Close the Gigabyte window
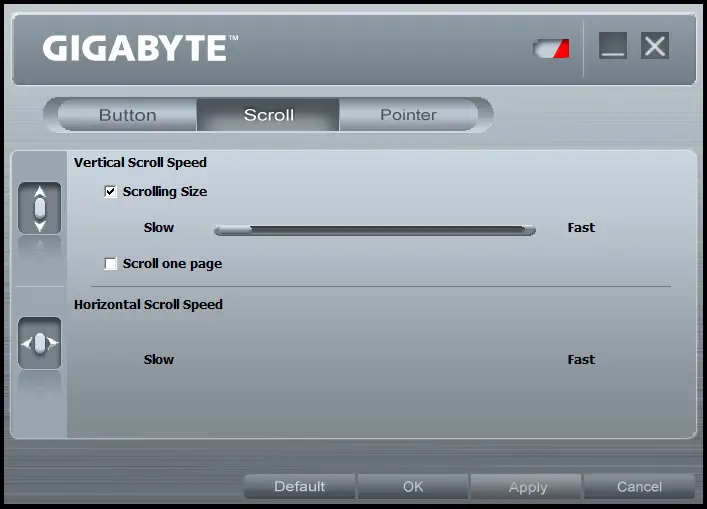Image resolution: width=707 pixels, height=509 pixels. [x=655, y=46]
